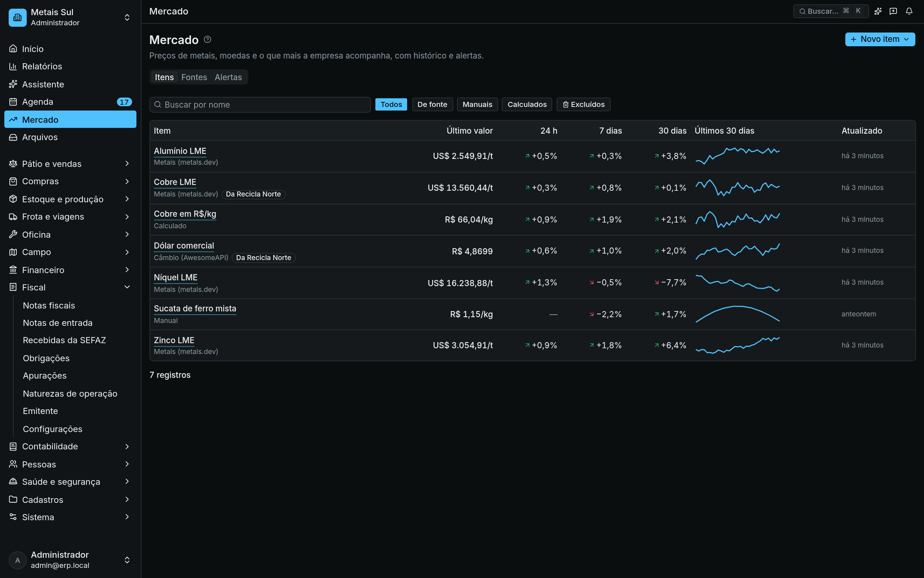Click the Frota e viagens truck icon
This screenshot has height=578, width=924.
(x=13, y=217)
